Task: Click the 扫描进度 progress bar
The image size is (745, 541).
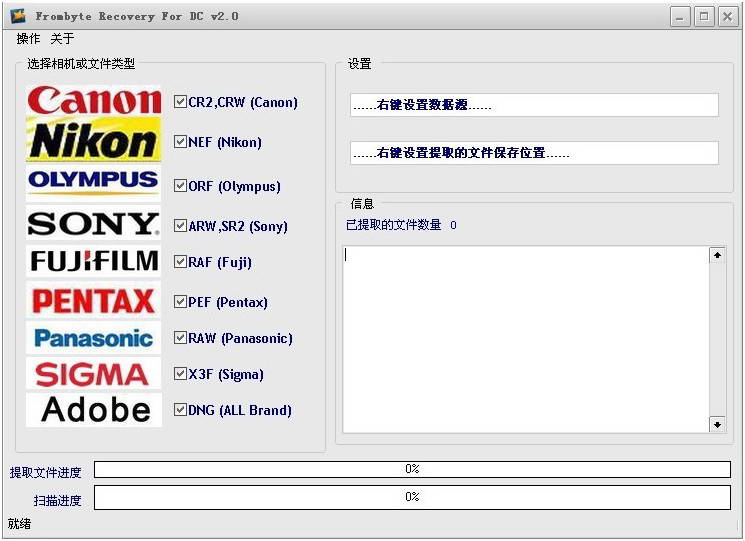Action: 412,497
